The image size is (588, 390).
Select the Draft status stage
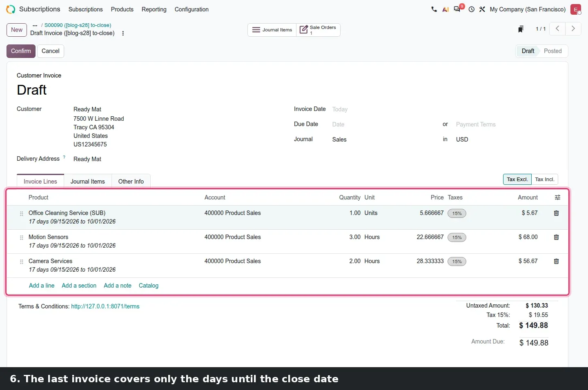pos(528,51)
